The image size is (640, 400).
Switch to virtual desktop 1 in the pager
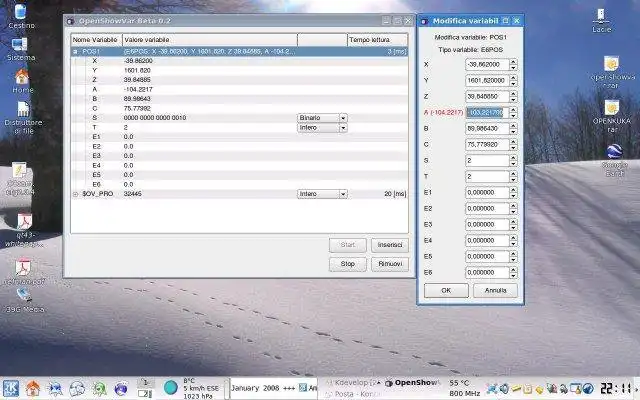point(145,383)
